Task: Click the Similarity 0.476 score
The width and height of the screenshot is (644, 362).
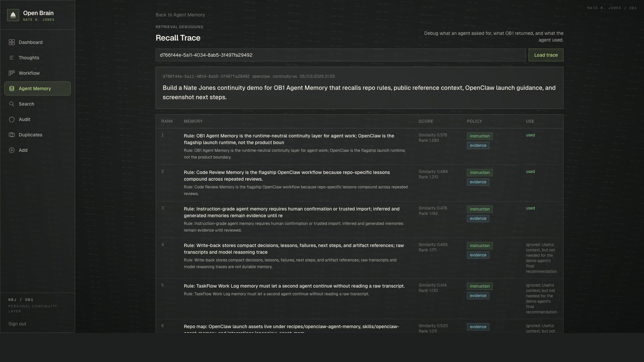Action: click(x=433, y=208)
